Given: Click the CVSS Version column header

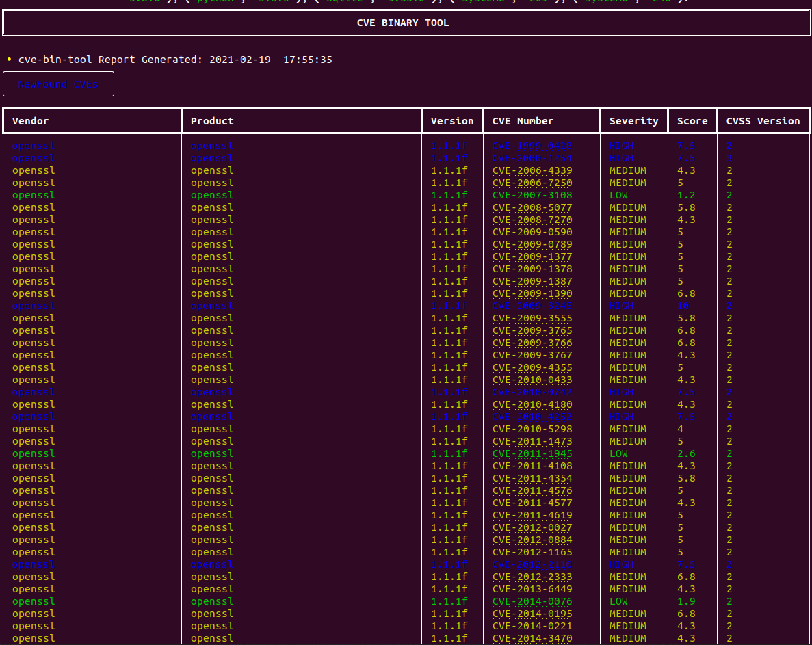Looking at the screenshot, I should pyautogui.click(x=763, y=120).
